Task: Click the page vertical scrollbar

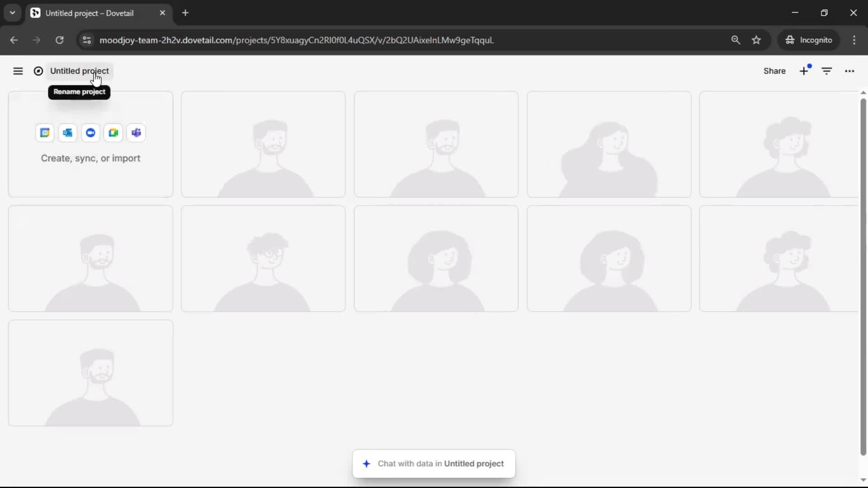Action: [x=863, y=276]
